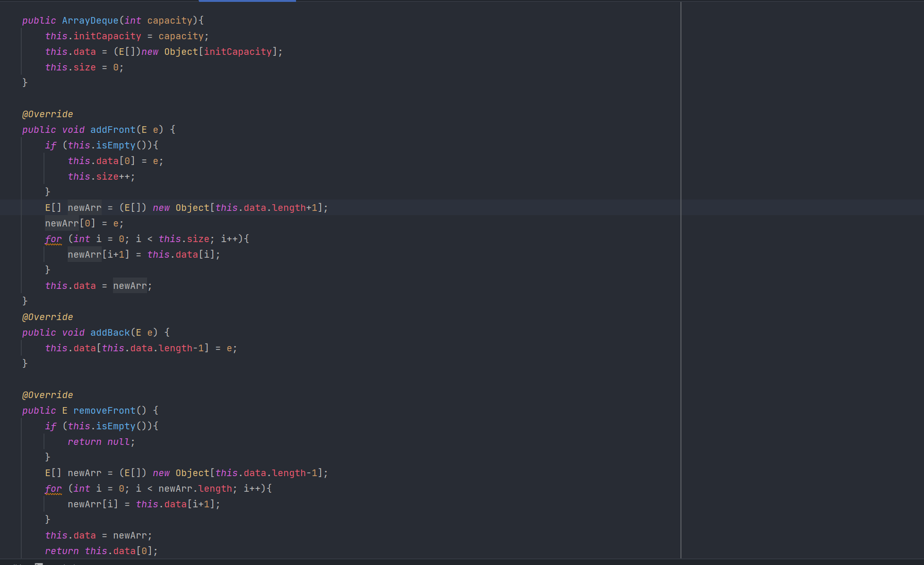Click the addBack method name
Screen dimensions: 924x565
click(110, 332)
